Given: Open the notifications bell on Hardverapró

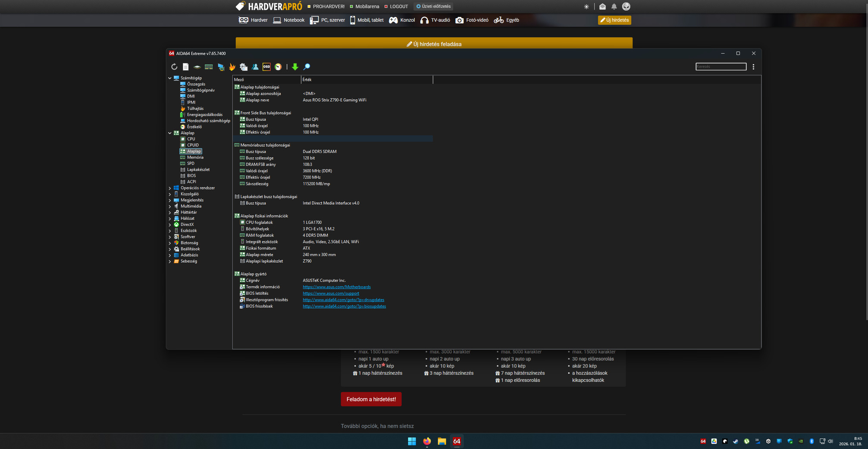Looking at the screenshot, I should click(x=614, y=6).
